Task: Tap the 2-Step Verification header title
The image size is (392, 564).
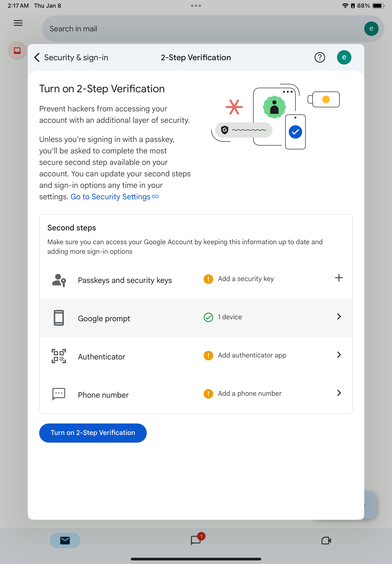Action: point(196,57)
